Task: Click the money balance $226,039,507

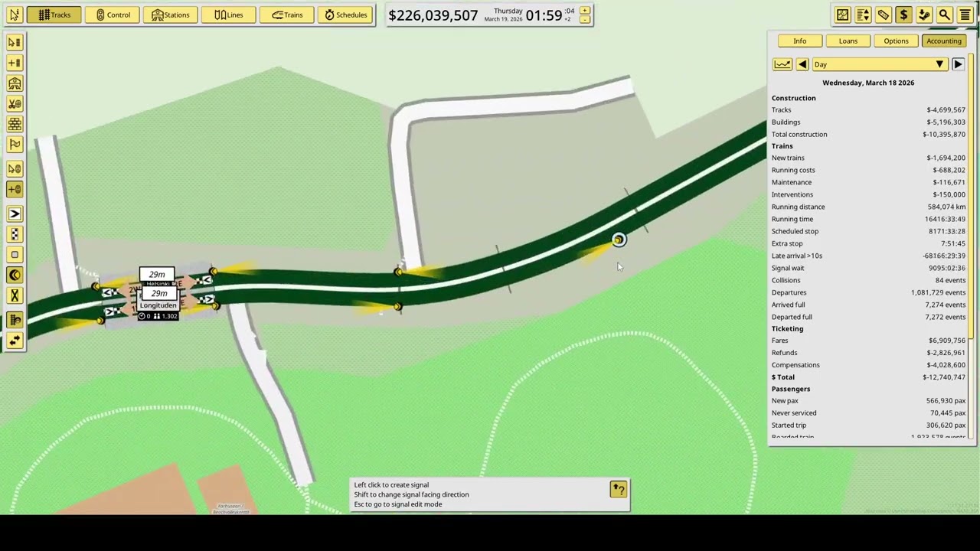Action: coord(433,15)
